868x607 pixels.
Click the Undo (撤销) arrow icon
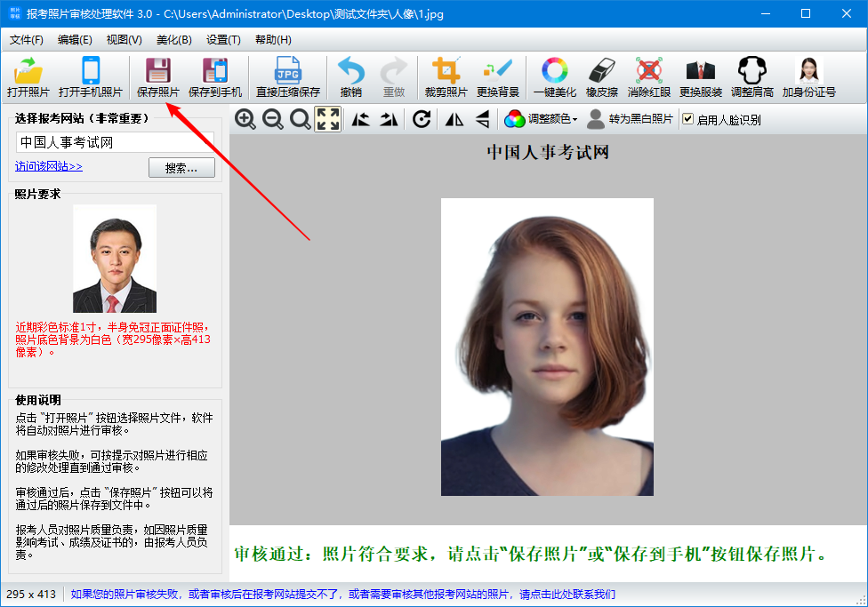point(351,77)
